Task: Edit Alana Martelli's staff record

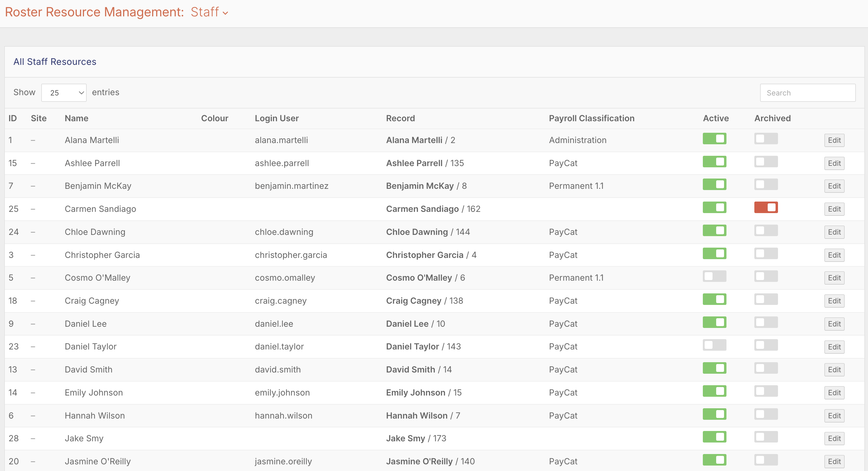Action: (x=834, y=140)
